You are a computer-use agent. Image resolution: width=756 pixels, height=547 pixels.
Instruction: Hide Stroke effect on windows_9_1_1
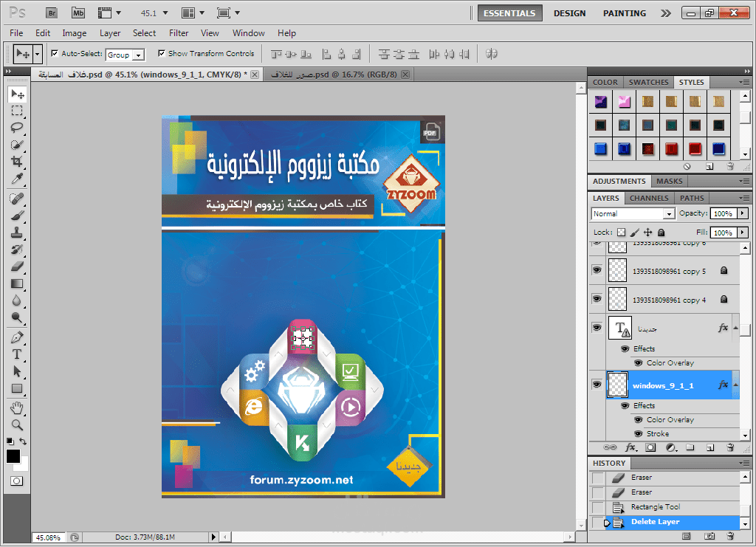pos(639,434)
